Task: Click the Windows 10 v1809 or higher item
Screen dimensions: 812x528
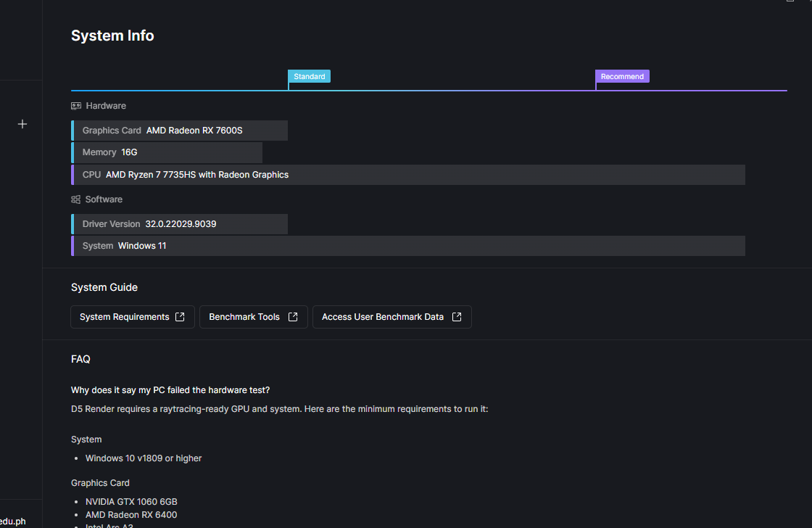Action: [x=144, y=458]
